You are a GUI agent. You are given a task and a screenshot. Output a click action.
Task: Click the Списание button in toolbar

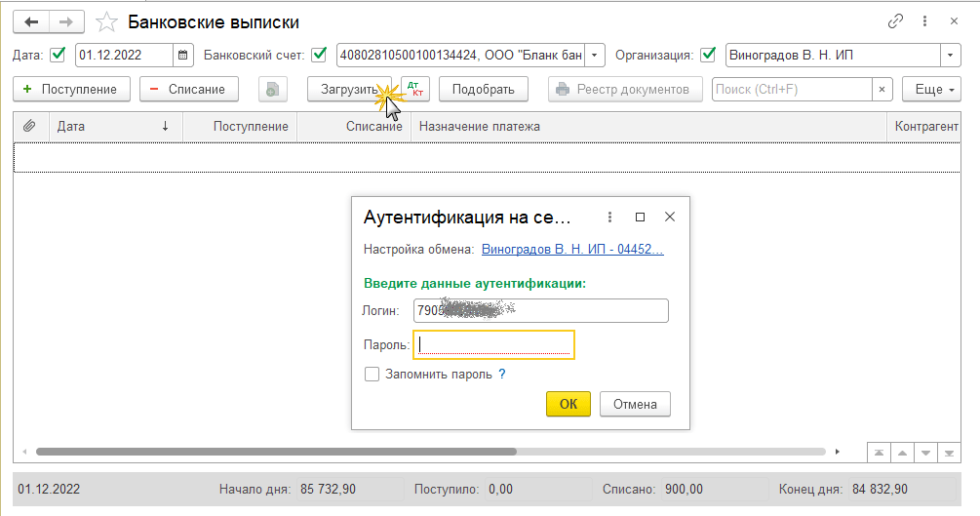[x=189, y=90]
